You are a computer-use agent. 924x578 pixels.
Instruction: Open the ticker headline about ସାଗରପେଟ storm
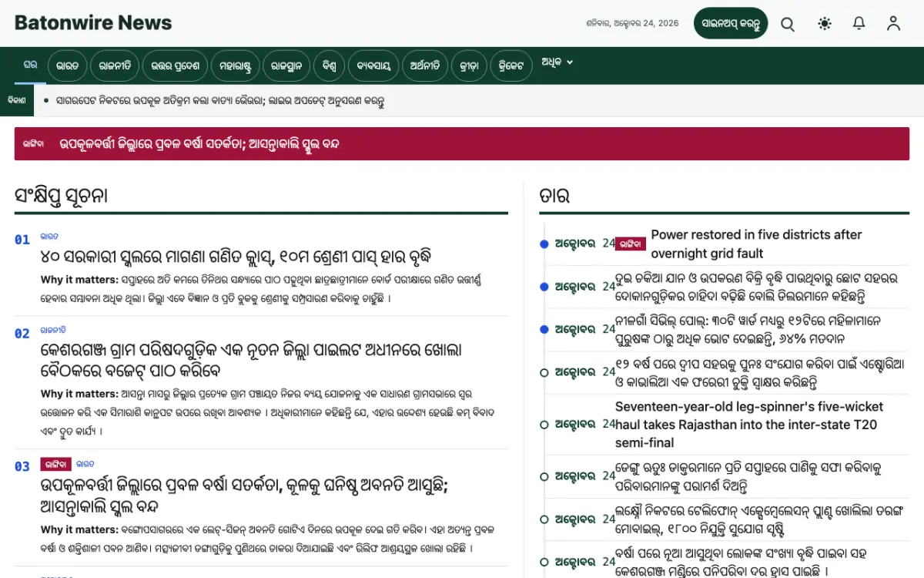coord(220,101)
